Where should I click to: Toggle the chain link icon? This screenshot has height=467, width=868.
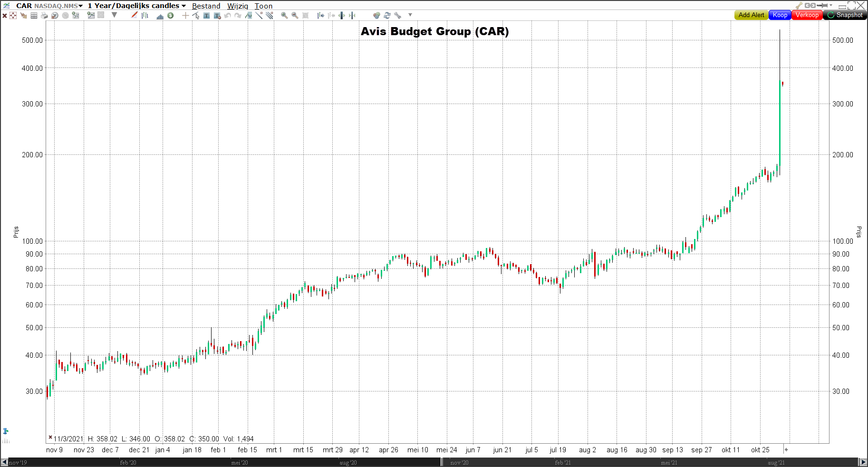point(810,5)
